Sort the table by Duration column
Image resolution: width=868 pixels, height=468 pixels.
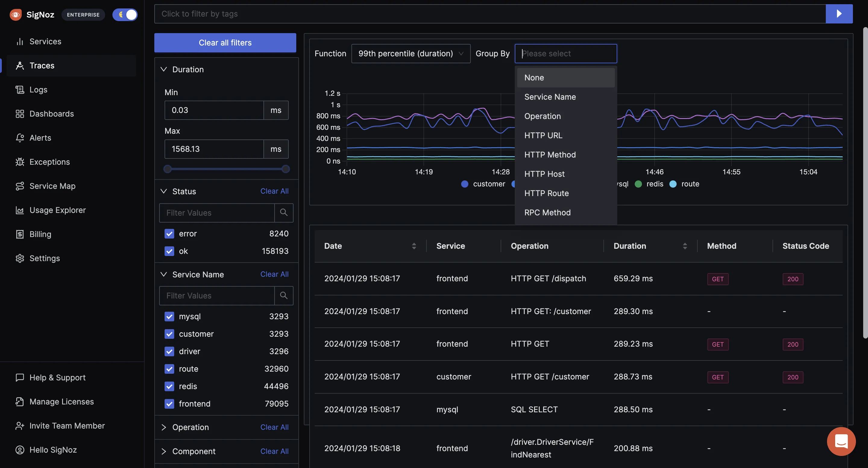click(685, 246)
